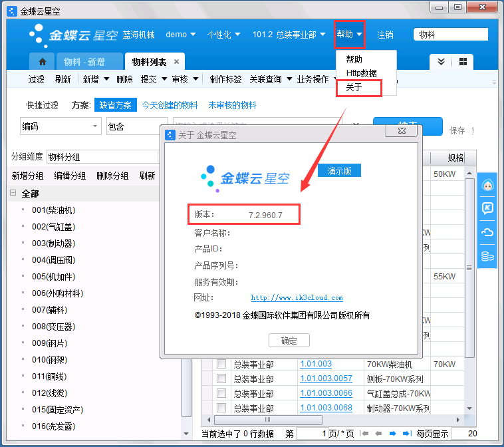Open the grid layout icon
This screenshot has width=504, height=447.
click(x=463, y=62)
